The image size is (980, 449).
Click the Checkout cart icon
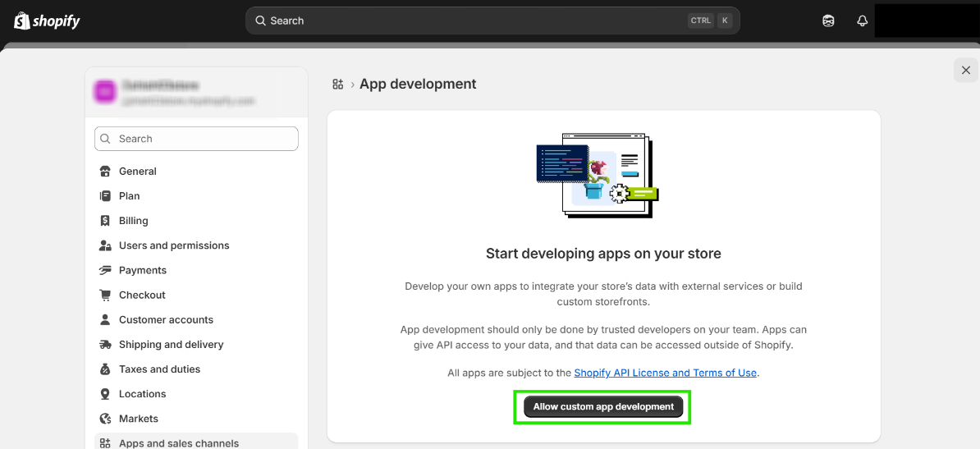coord(105,295)
